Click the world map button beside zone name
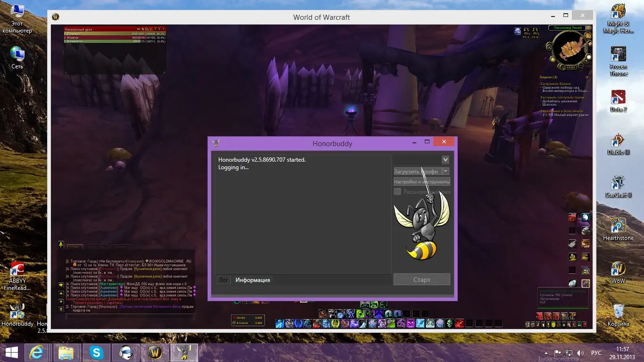644x362 pixels. pyautogui.click(x=589, y=28)
